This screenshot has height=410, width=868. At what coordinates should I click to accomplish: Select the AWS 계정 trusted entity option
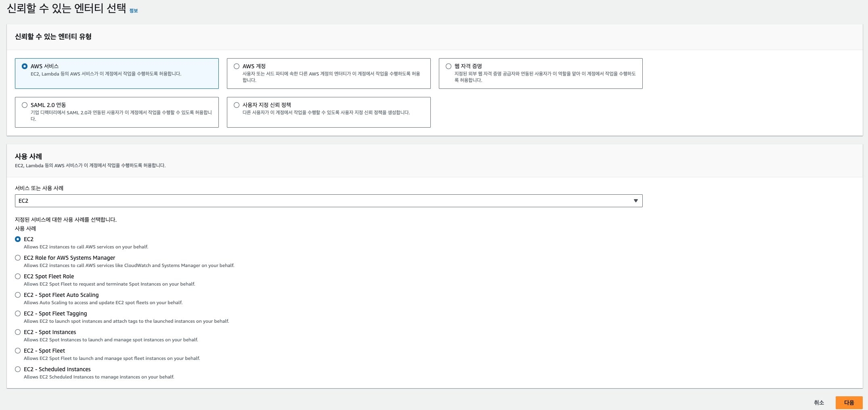click(329, 74)
